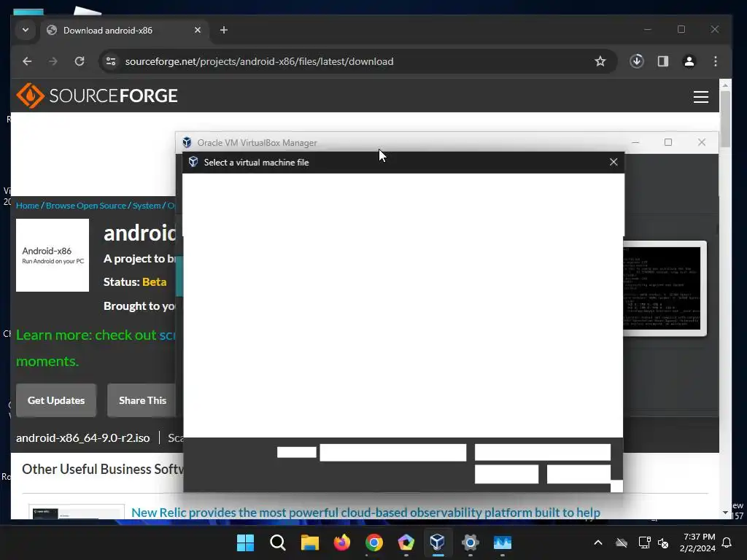Open a new Chrome tab
Viewport: 747px width, 560px height.
pos(224,30)
